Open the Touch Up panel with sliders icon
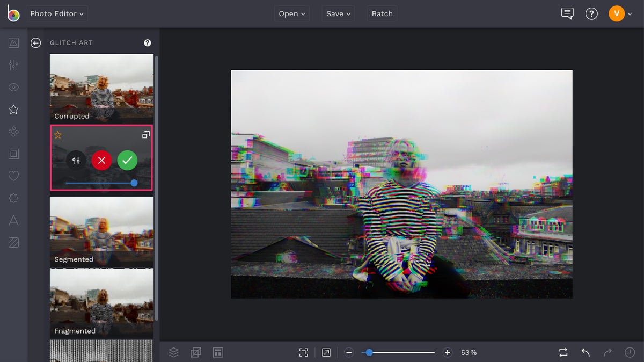This screenshot has width=644, height=362. click(x=13, y=64)
